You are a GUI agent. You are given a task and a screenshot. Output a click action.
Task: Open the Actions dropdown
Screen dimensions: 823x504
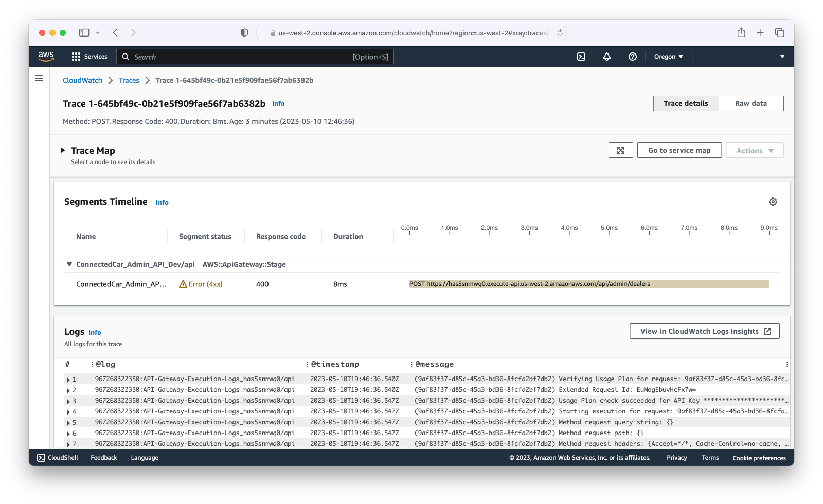tap(755, 150)
